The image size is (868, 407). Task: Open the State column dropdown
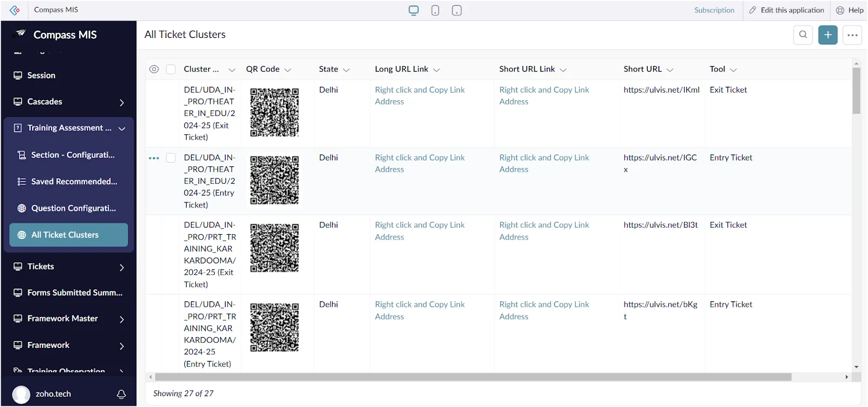click(x=347, y=70)
